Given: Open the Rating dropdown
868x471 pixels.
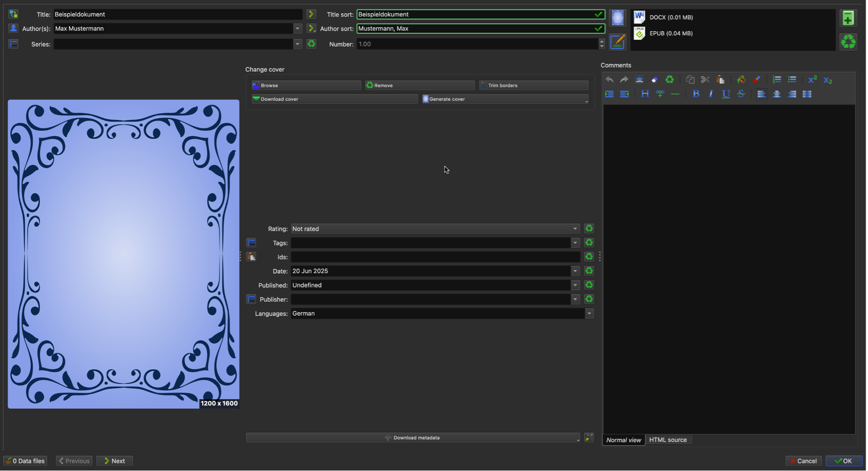Looking at the screenshot, I should click(x=435, y=229).
